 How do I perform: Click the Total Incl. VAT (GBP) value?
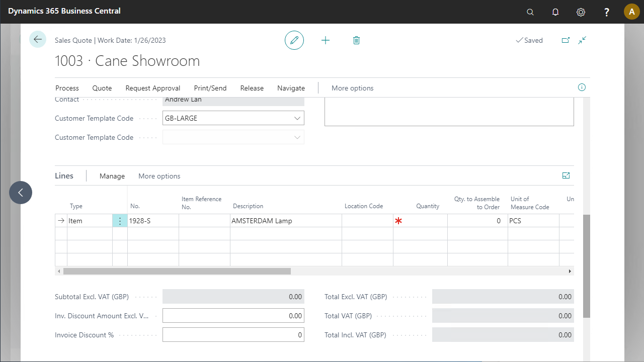tap(503, 335)
